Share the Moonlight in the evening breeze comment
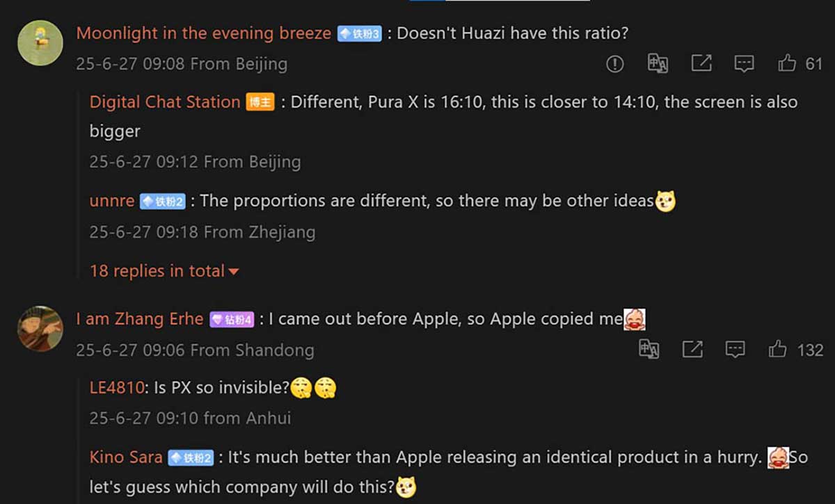Viewport: 835px width, 504px height. (701, 64)
